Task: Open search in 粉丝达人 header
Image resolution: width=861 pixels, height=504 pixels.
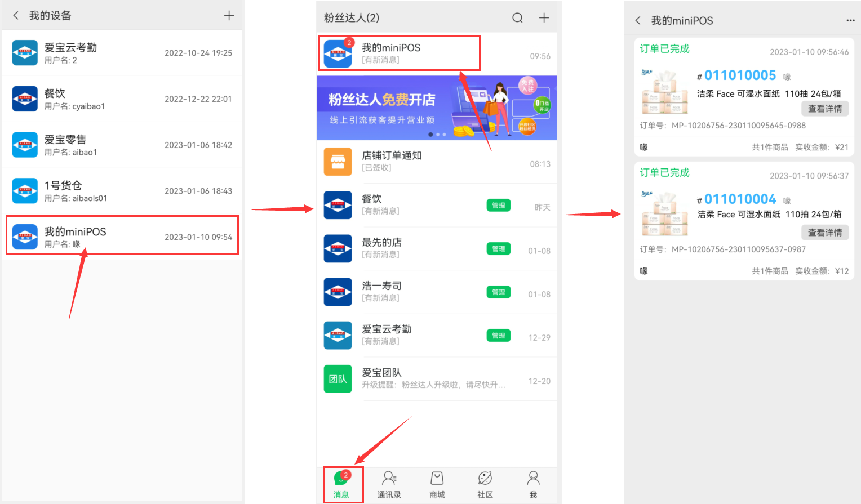Action: (x=517, y=18)
